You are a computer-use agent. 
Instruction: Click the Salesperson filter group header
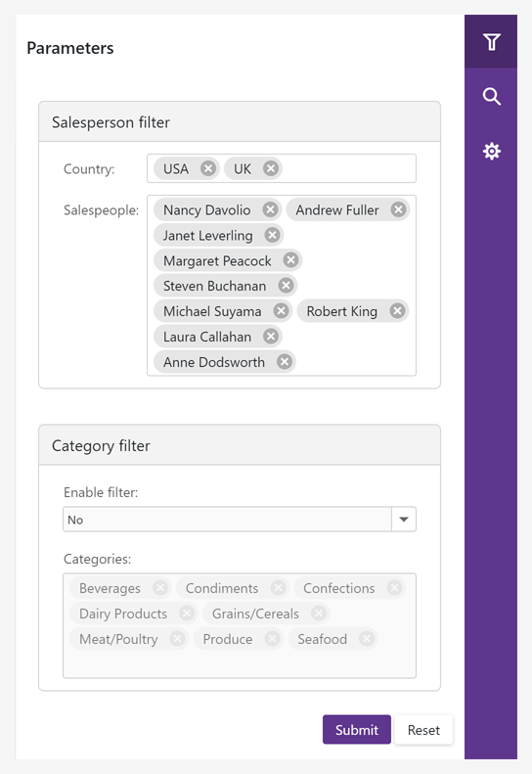(x=240, y=122)
